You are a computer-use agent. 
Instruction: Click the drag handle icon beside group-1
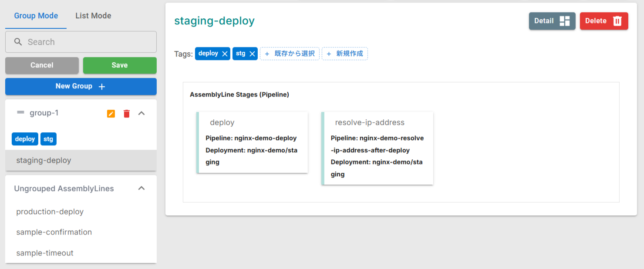coord(20,113)
